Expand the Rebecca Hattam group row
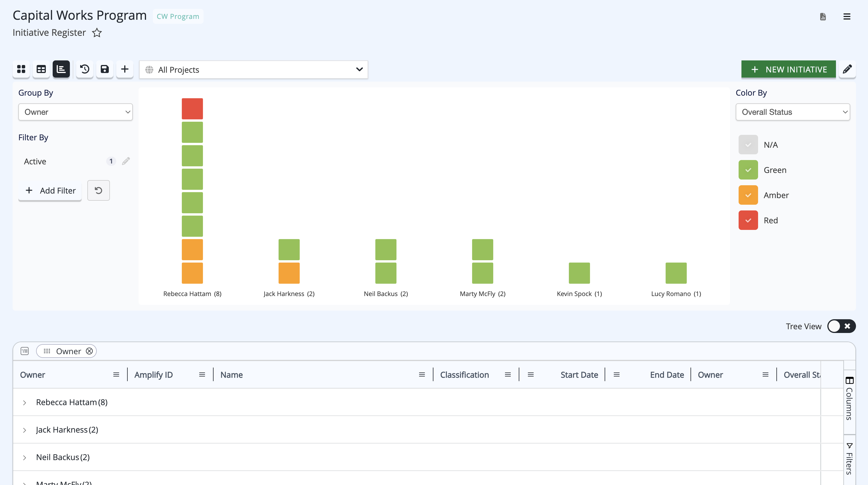 point(25,403)
